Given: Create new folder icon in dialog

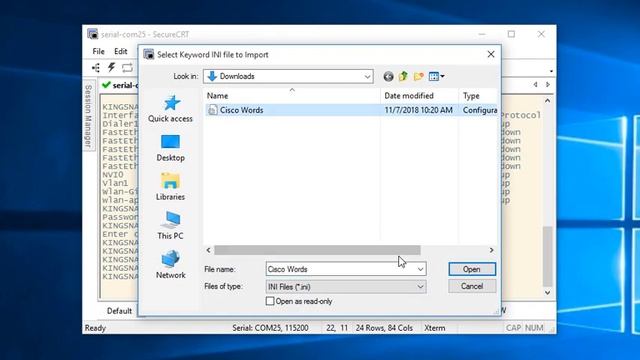Looking at the screenshot, I should pyautogui.click(x=418, y=76).
